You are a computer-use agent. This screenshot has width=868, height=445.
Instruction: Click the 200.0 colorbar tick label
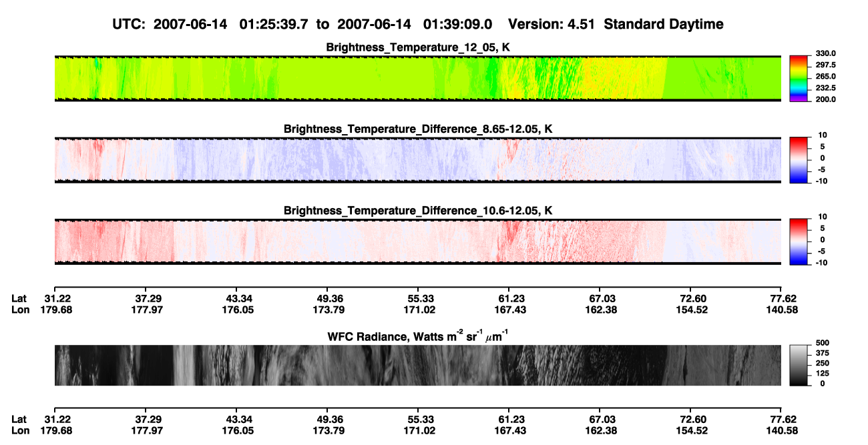click(x=825, y=99)
